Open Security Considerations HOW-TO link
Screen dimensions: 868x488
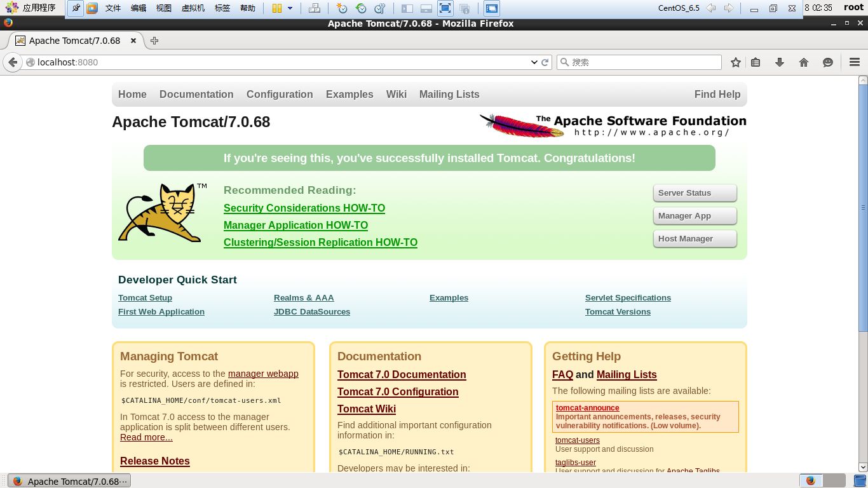point(304,208)
